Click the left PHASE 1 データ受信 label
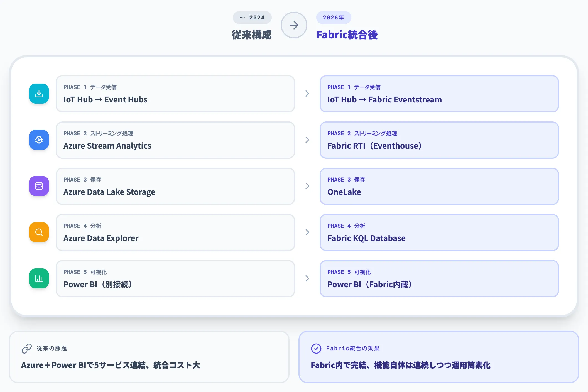The width and height of the screenshot is (588, 392). click(x=90, y=87)
